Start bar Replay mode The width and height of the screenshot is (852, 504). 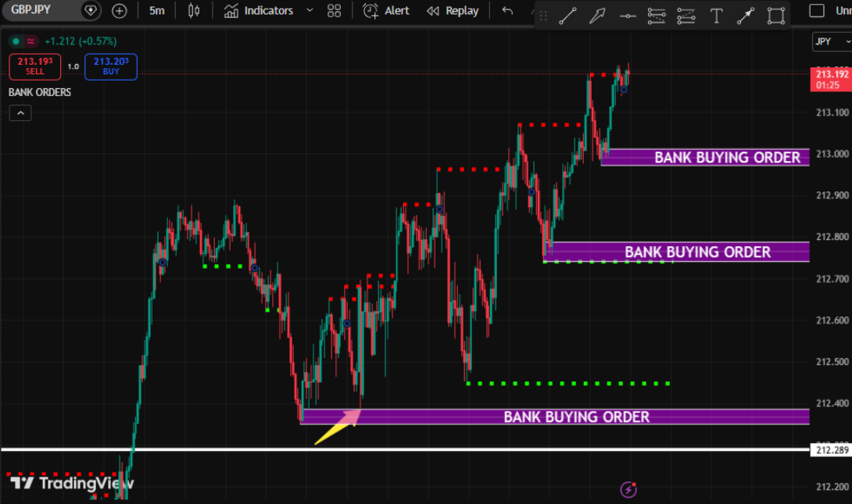tap(453, 11)
